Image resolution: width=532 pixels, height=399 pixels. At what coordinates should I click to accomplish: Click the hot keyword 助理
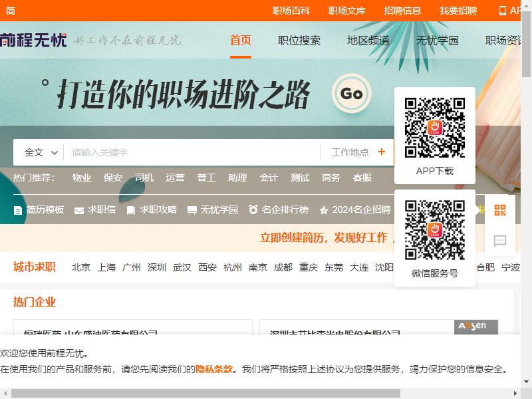(237, 178)
